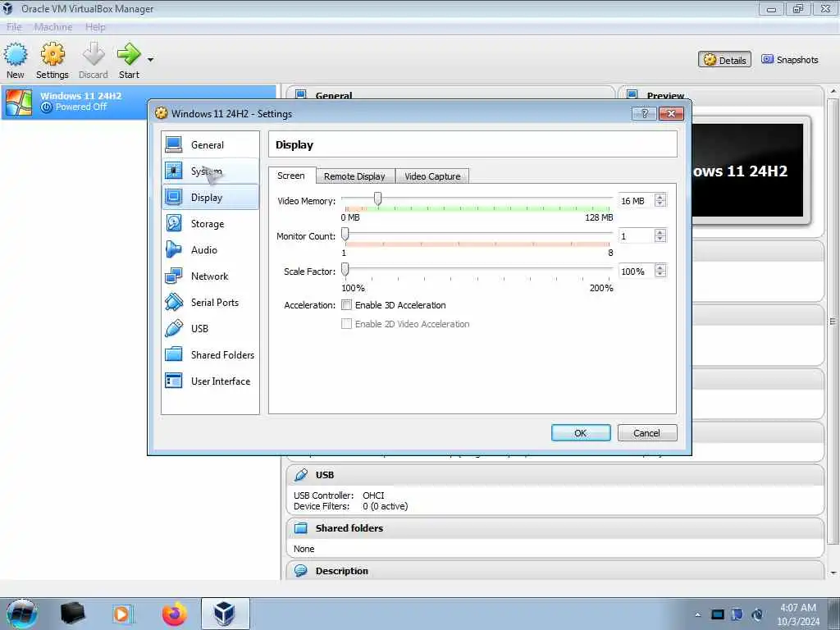Click the help question mark button
The height and width of the screenshot is (630, 840).
click(x=645, y=113)
